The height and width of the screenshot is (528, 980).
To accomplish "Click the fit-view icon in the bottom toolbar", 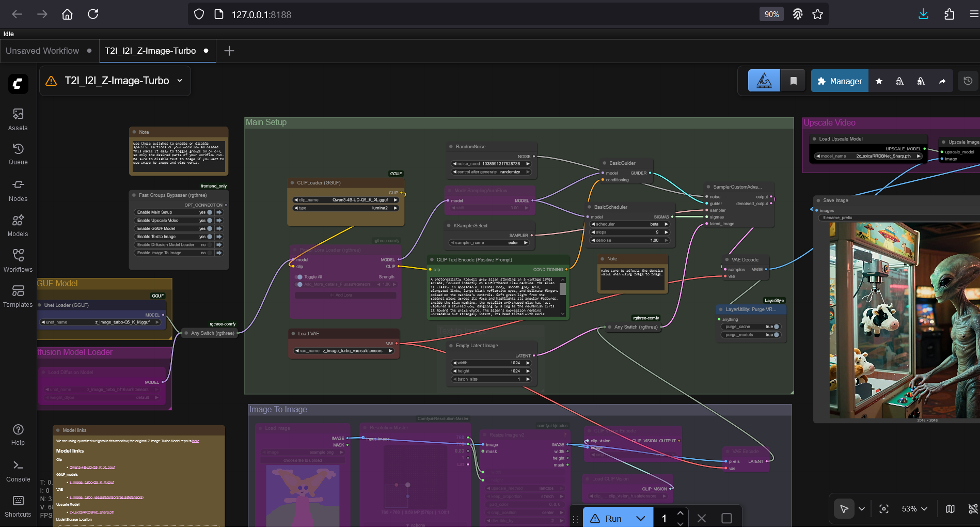I will [x=884, y=509].
